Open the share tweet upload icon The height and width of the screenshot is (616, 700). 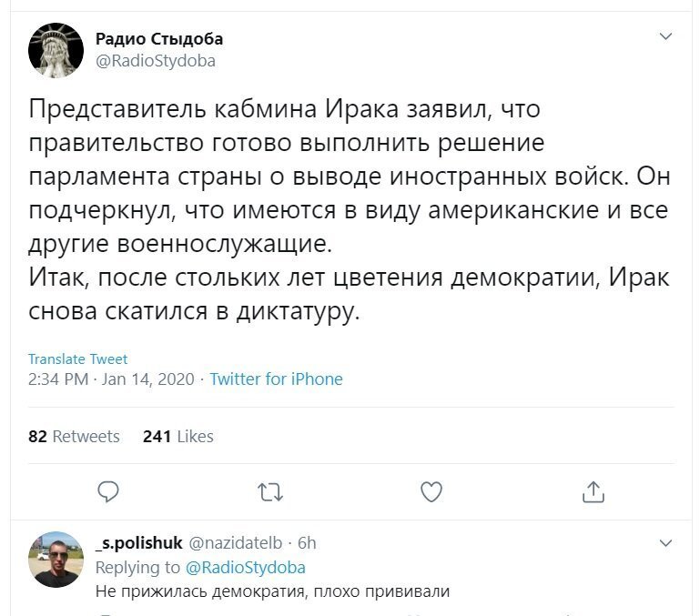coord(593,492)
